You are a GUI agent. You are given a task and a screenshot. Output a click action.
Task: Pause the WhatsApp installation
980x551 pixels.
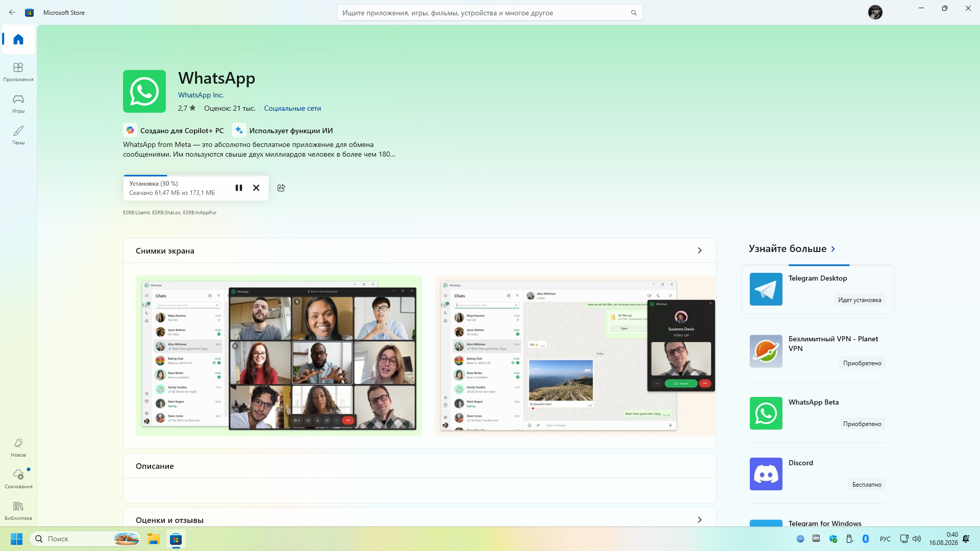238,188
